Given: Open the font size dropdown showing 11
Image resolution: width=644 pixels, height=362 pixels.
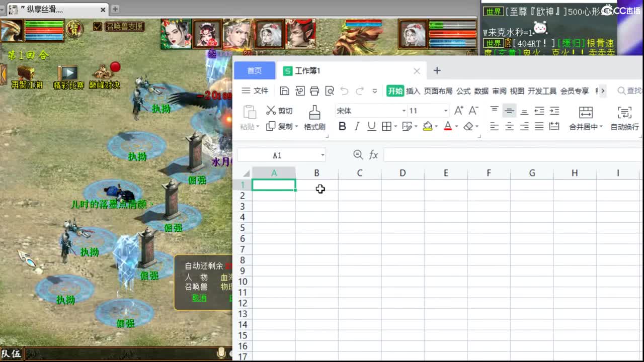Looking at the screenshot, I should coord(445,111).
